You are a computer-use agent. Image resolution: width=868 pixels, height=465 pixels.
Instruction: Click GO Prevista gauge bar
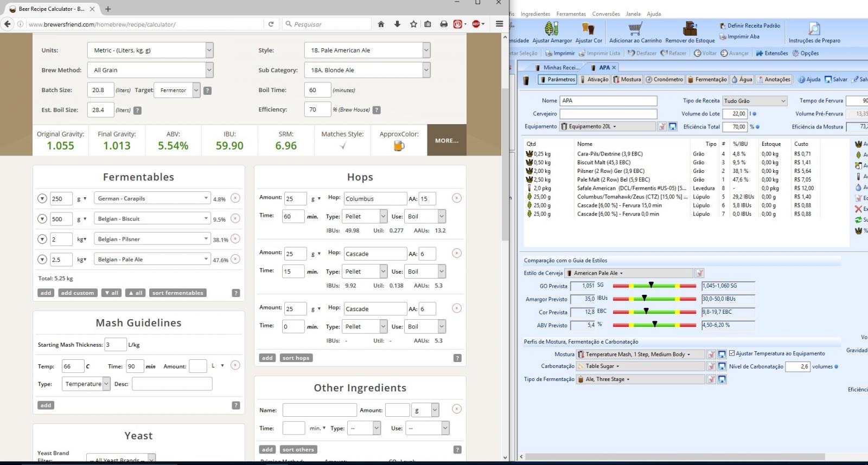tap(654, 286)
